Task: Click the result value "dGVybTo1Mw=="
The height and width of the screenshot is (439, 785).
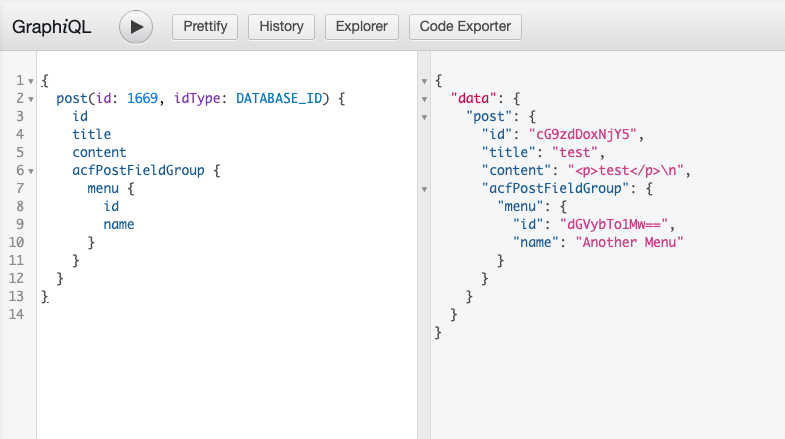Action: (x=614, y=224)
